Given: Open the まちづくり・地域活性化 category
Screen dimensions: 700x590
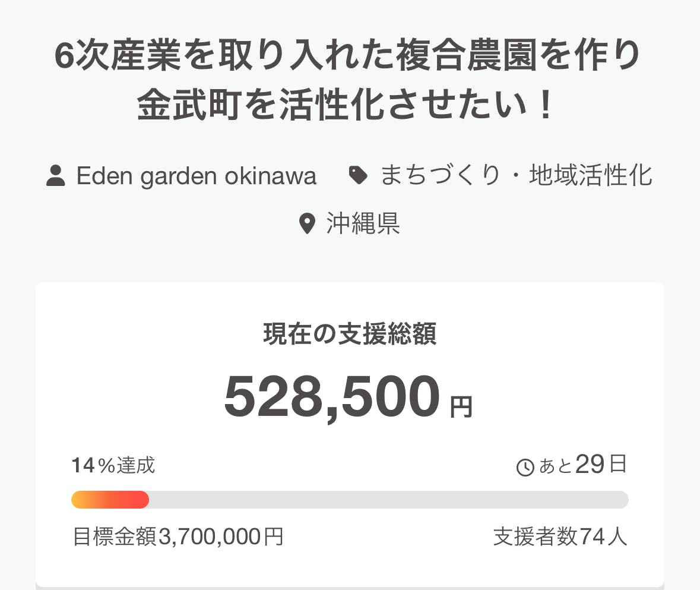Looking at the screenshot, I should (515, 176).
